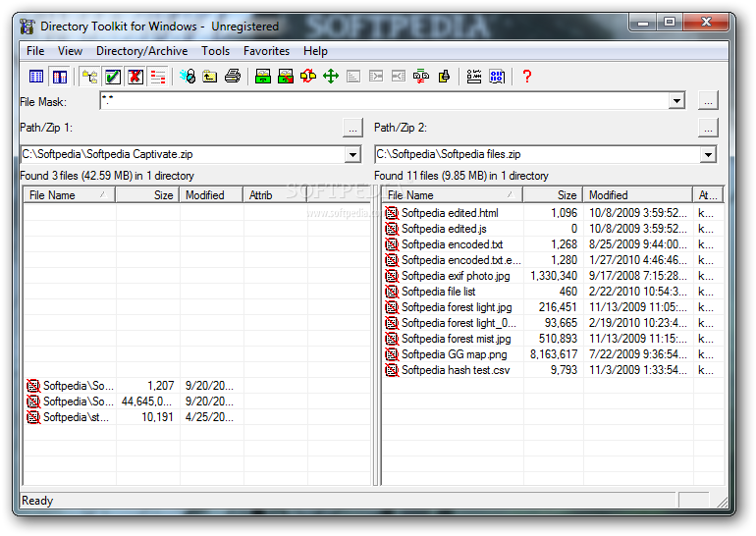Screen dimensions: 756x536
Task: Click icon of the Softpedia\st... row
Action: point(33,417)
